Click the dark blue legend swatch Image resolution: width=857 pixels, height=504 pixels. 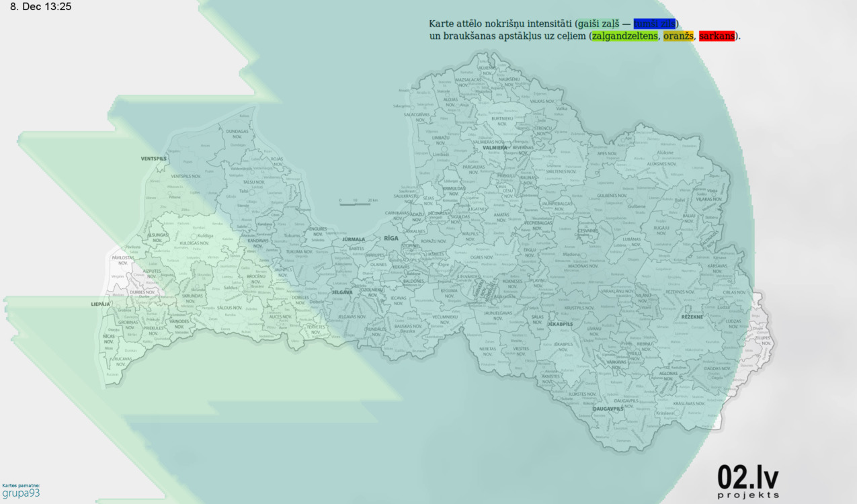click(655, 24)
